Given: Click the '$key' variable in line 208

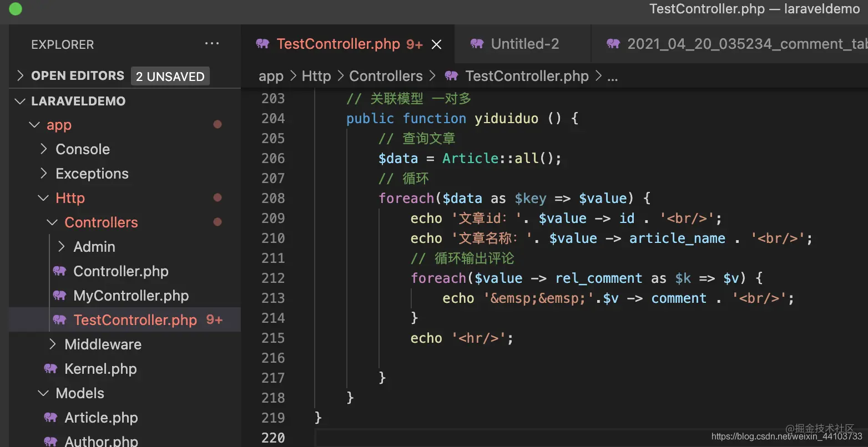Looking at the screenshot, I should (x=531, y=199).
